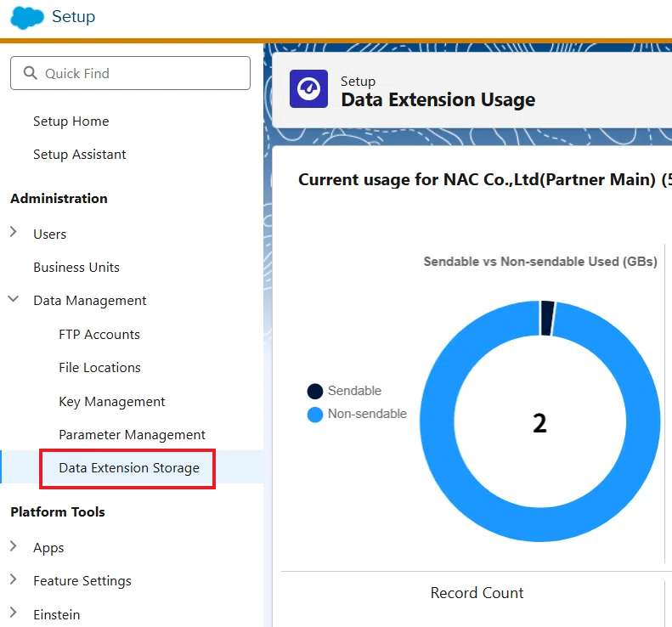Image resolution: width=672 pixels, height=627 pixels.
Task: Open the Apps menu item
Action: [x=48, y=548]
